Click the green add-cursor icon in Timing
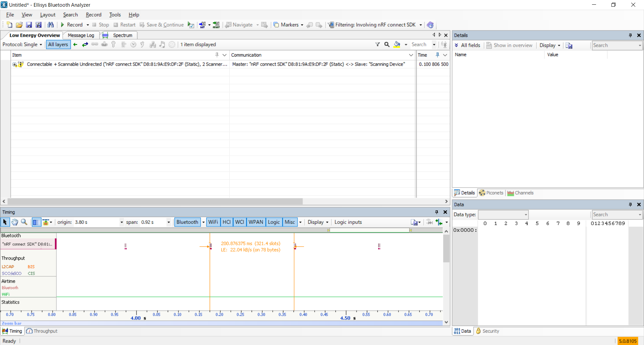 click(439, 222)
